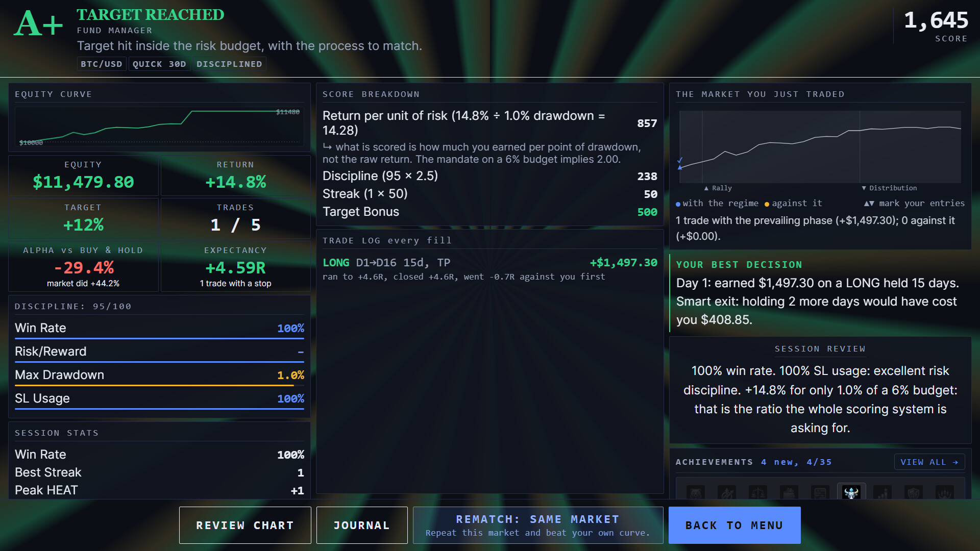Image resolution: width=980 pixels, height=551 pixels.
Task: Click the highlighted bull achievement badge
Action: click(851, 492)
